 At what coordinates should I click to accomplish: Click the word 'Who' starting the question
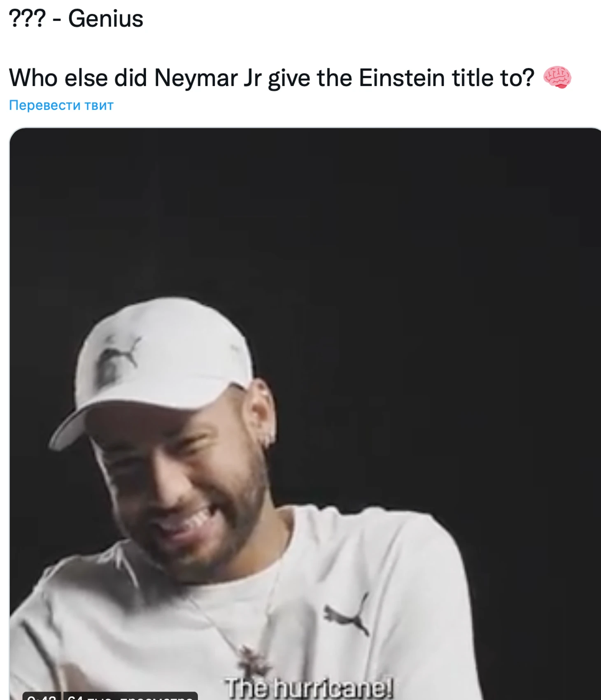pyautogui.click(x=33, y=77)
